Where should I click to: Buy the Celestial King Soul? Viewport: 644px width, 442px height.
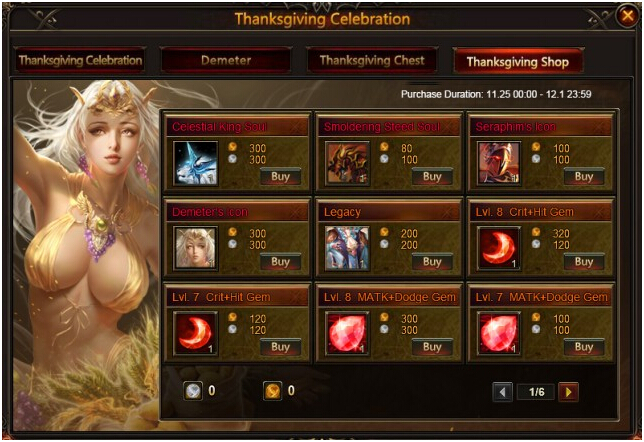click(x=281, y=177)
